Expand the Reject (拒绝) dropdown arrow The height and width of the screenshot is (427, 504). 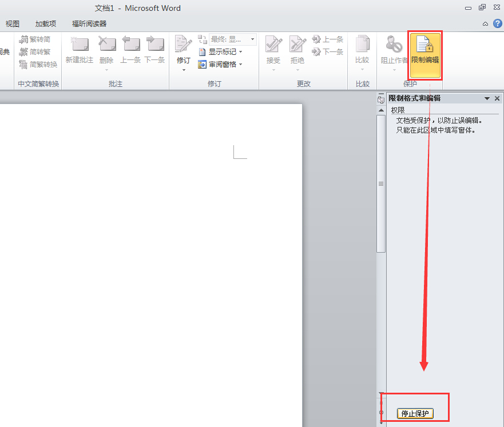(x=297, y=70)
